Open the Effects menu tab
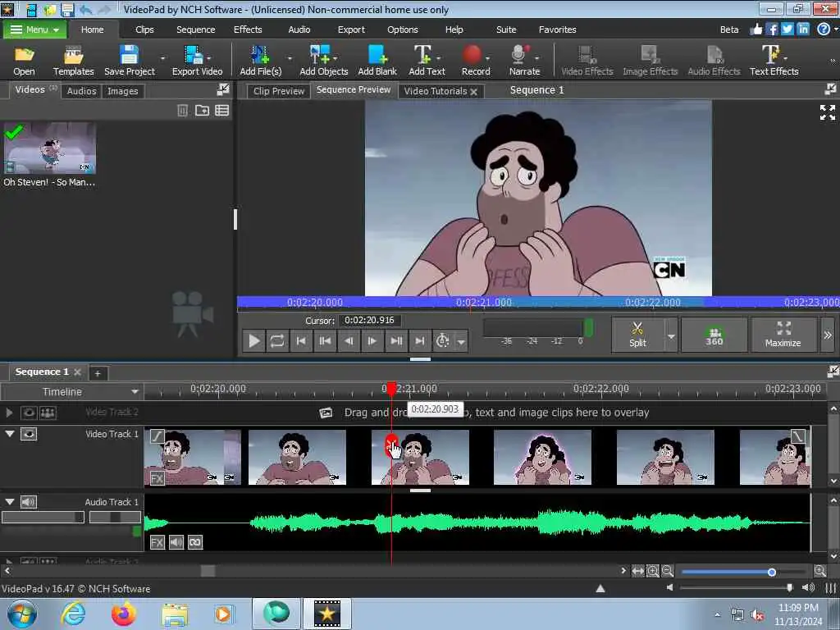 pyautogui.click(x=248, y=30)
